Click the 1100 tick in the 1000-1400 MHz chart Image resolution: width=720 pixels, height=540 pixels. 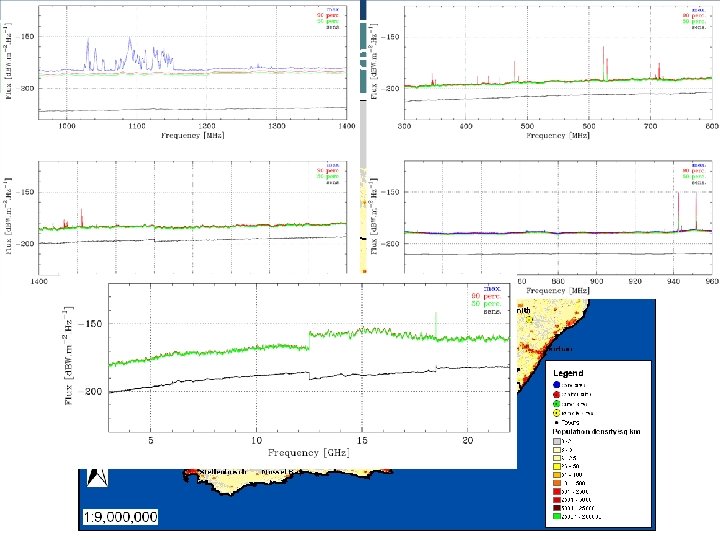tap(137, 126)
